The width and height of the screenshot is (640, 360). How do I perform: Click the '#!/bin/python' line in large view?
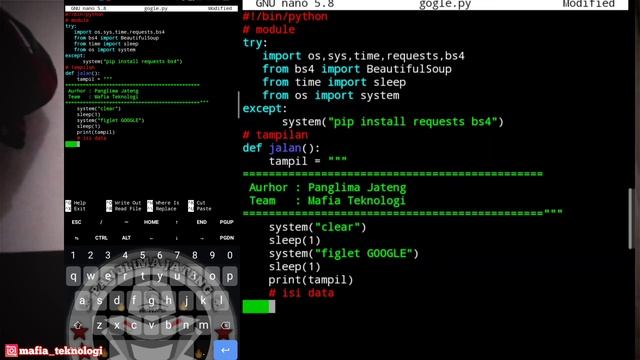click(x=285, y=17)
